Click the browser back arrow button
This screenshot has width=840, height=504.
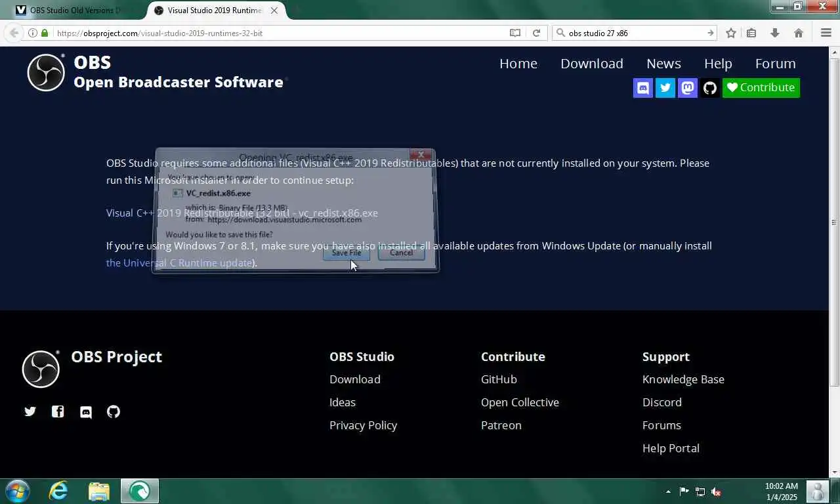[13, 33]
